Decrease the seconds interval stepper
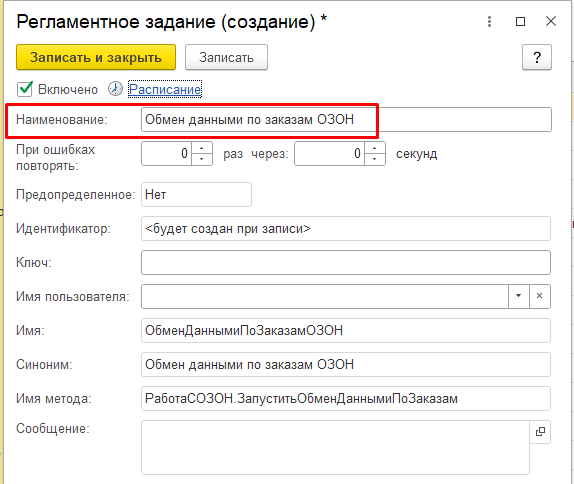This screenshot has height=484, width=574. pyautogui.click(x=374, y=160)
